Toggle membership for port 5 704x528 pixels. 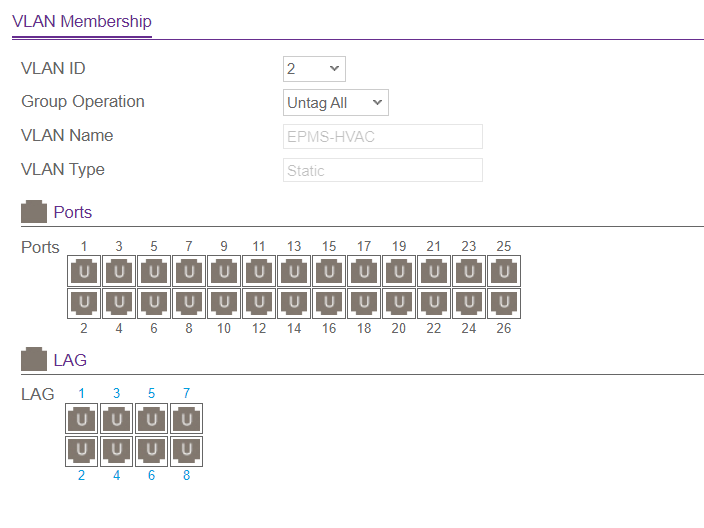coord(154,271)
